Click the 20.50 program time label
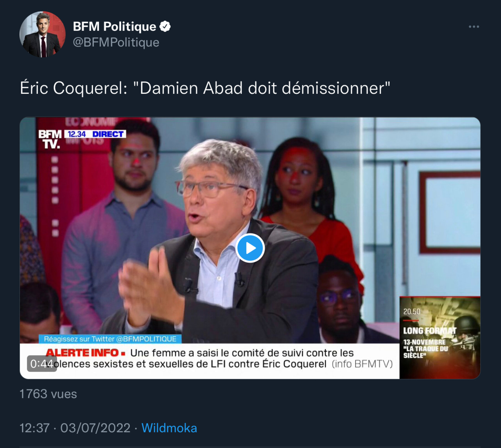Viewport: 501px width, 448px height. tap(412, 312)
